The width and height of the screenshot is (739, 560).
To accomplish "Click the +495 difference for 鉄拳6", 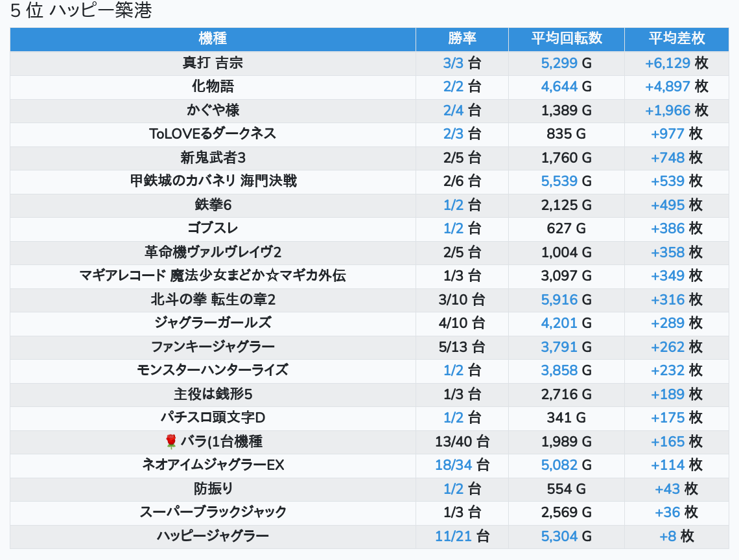I will 668,205.
